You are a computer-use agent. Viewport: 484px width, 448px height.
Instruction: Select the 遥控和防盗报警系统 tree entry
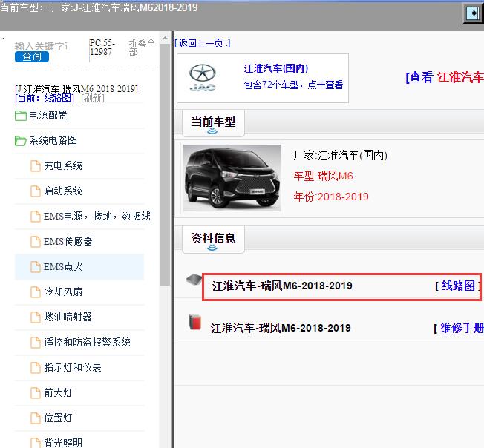pyautogui.click(x=87, y=343)
